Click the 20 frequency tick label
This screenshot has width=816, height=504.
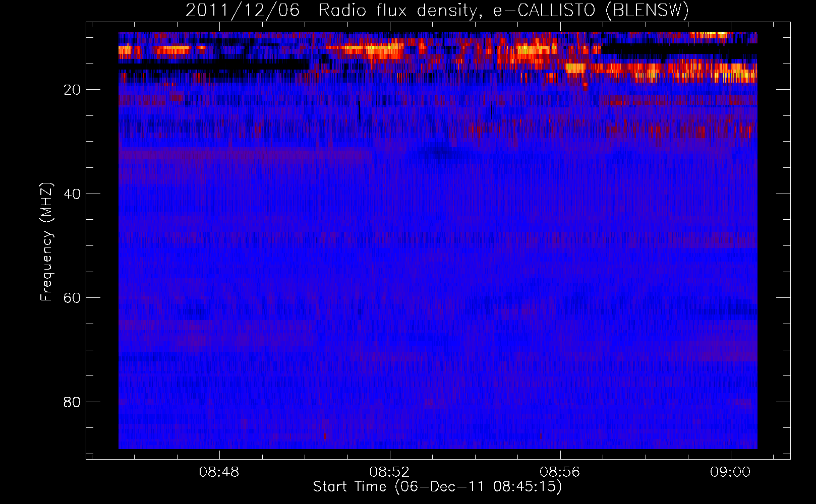72,90
